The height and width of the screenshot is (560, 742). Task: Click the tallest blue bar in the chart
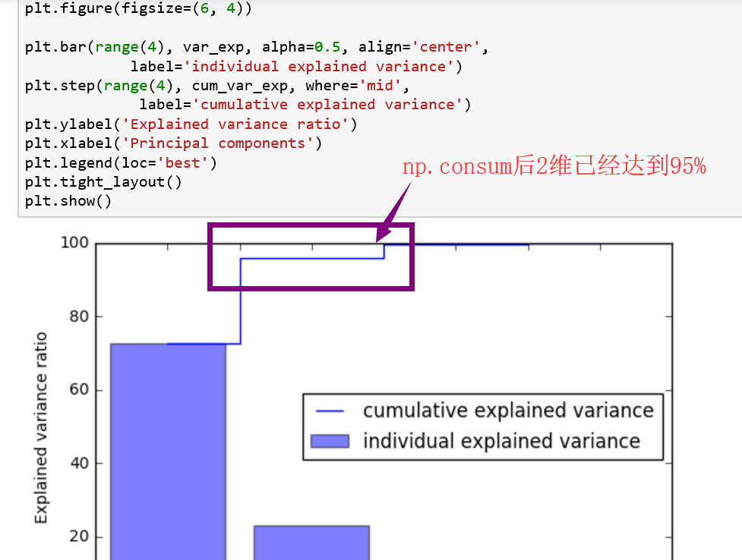[x=168, y=451]
